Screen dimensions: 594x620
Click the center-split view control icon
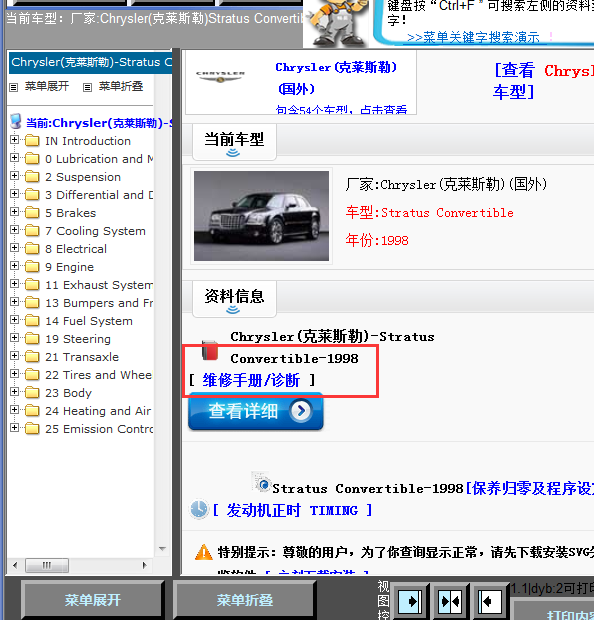click(x=450, y=601)
